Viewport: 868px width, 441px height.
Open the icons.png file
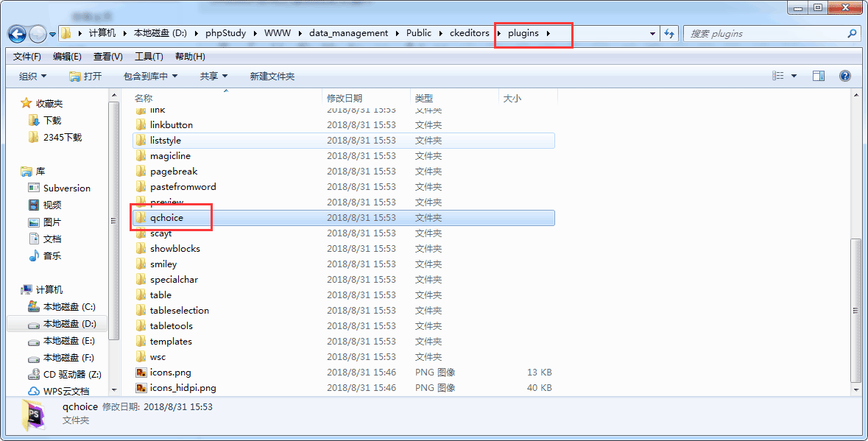tap(170, 373)
